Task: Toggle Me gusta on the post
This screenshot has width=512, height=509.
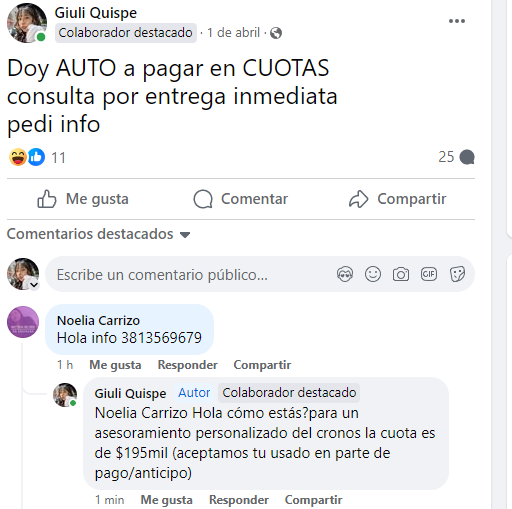Action: [83, 199]
